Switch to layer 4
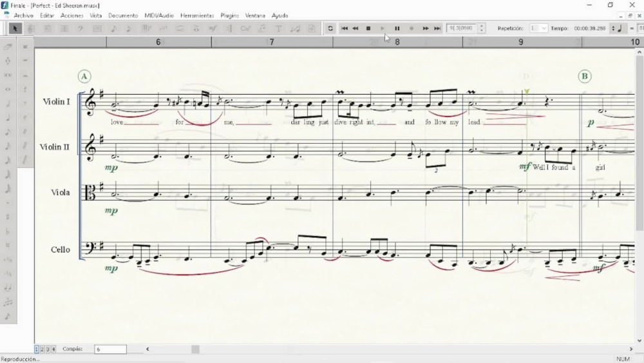 point(53,349)
